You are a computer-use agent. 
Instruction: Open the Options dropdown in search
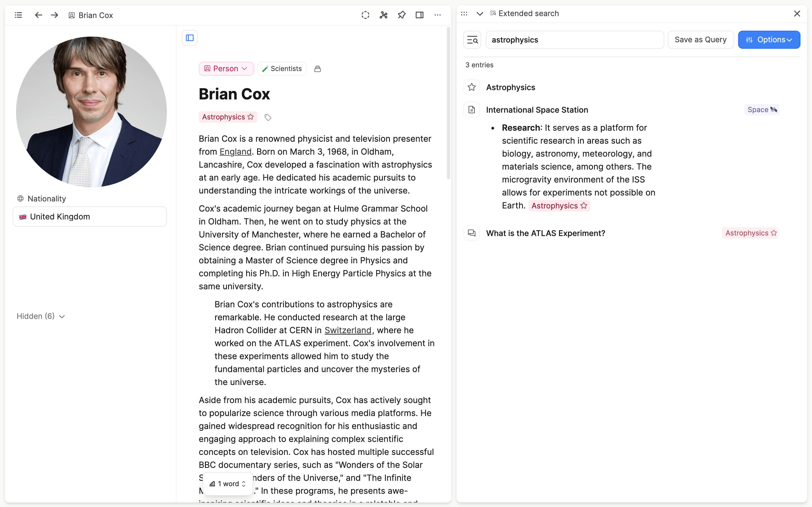(x=769, y=40)
